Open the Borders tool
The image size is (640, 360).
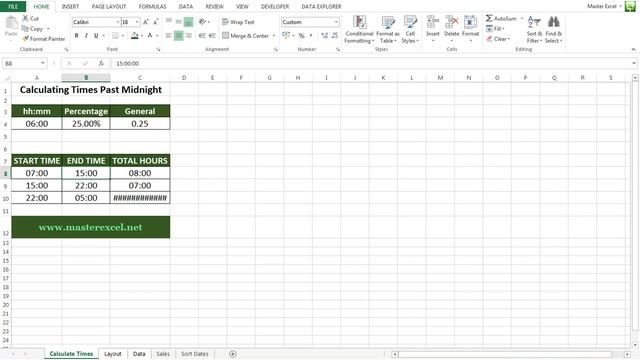click(x=116, y=36)
